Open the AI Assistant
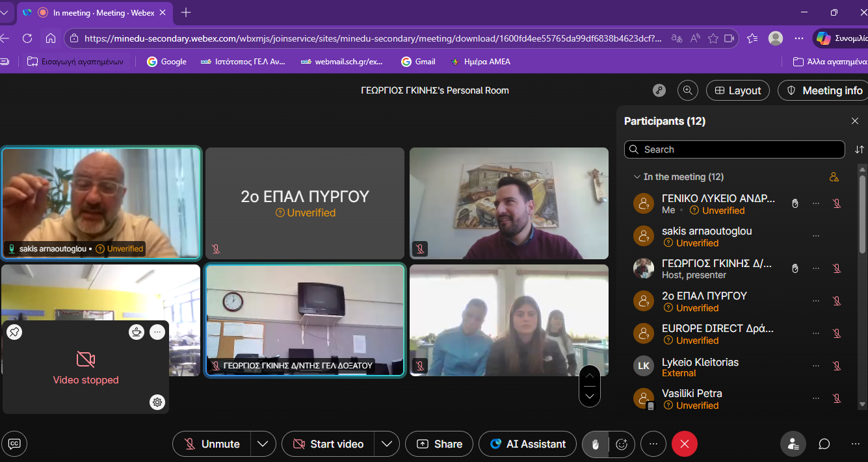This screenshot has height=462, width=868. pyautogui.click(x=527, y=444)
